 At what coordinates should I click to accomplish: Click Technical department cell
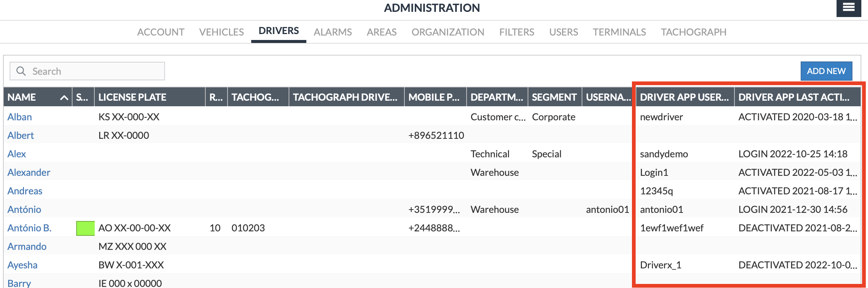[x=490, y=154]
